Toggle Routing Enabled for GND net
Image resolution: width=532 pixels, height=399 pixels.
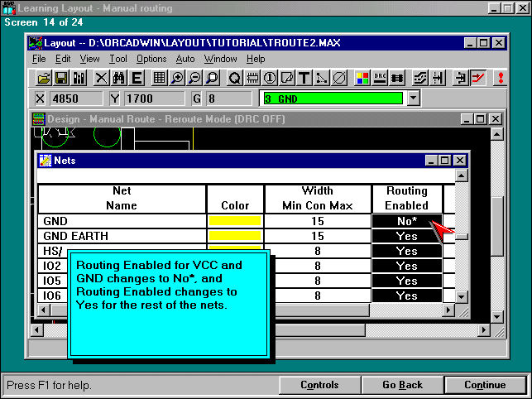point(406,221)
